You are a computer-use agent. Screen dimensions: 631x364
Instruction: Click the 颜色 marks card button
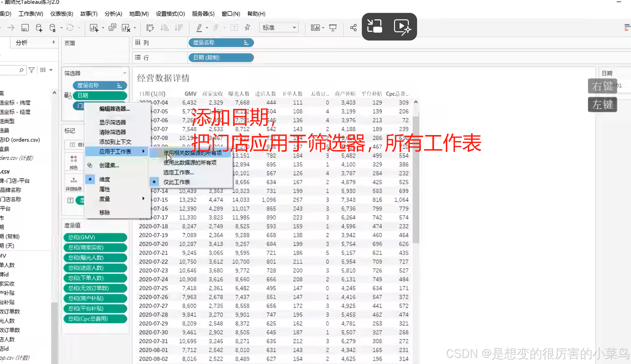tap(74, 162)
